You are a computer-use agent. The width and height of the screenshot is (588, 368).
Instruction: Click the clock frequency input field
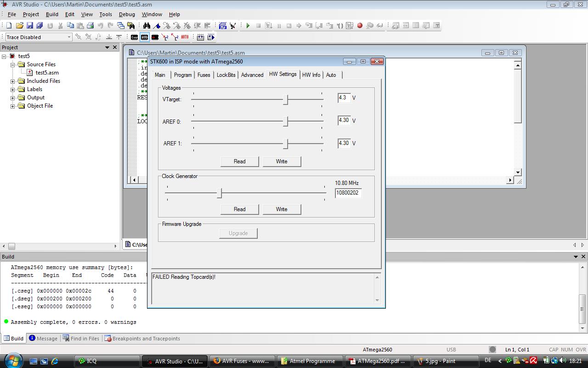(x=348, y=193)
